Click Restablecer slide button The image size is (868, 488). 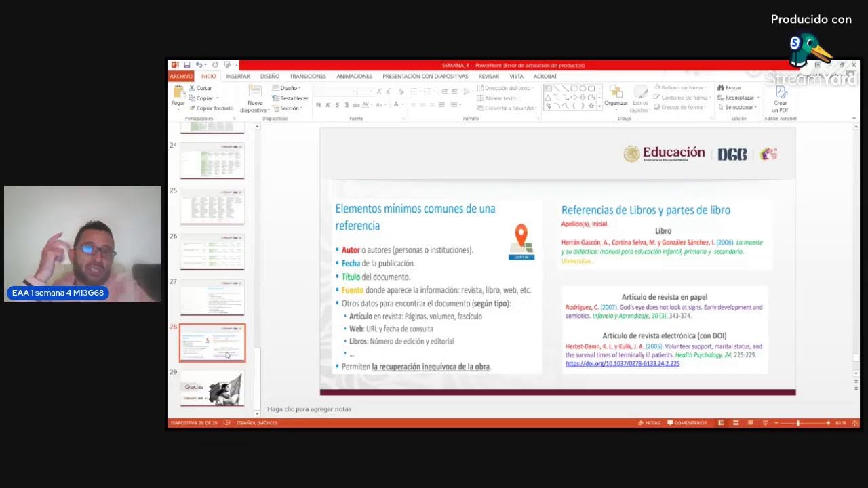click(x=291, y=98)
